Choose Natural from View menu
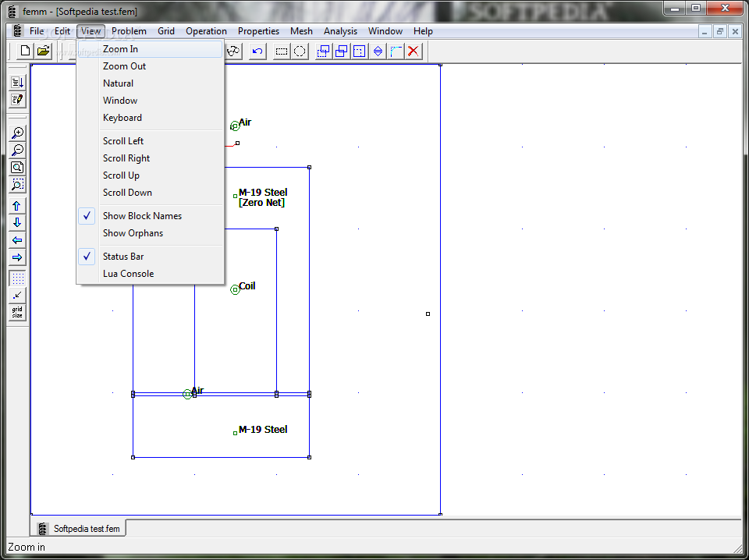Screen dimensions: 749x560 point(150,83)
